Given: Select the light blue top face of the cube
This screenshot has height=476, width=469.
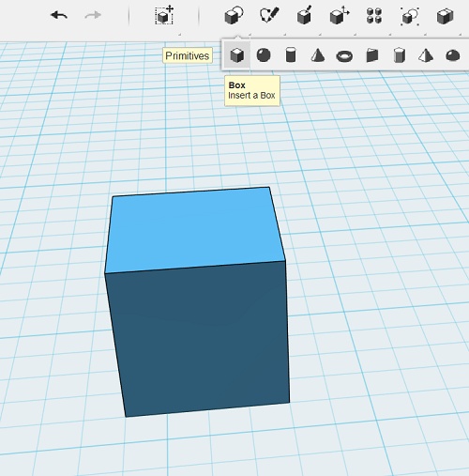Looking at the screenshot, I should [194, 230].
